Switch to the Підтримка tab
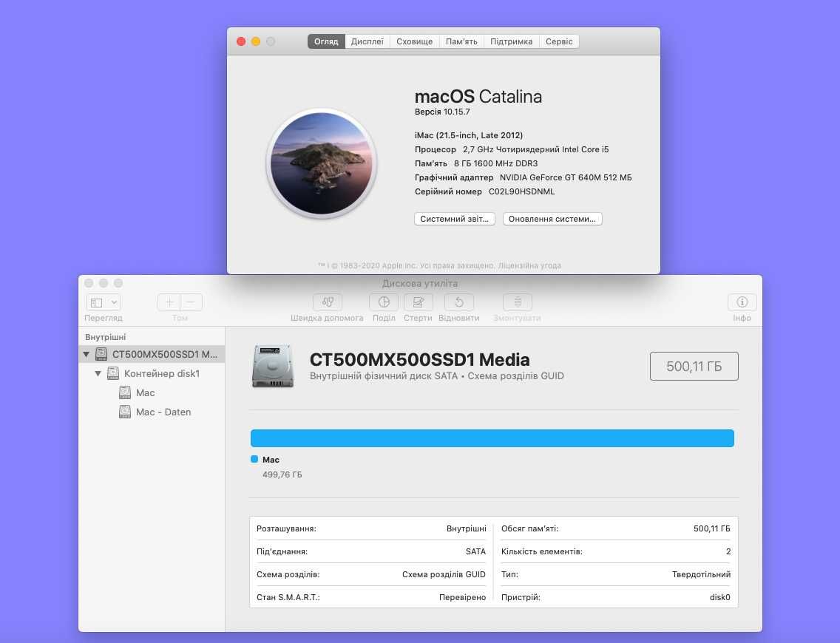The width and height of the screenshot is (840, 643). point(512,41)
